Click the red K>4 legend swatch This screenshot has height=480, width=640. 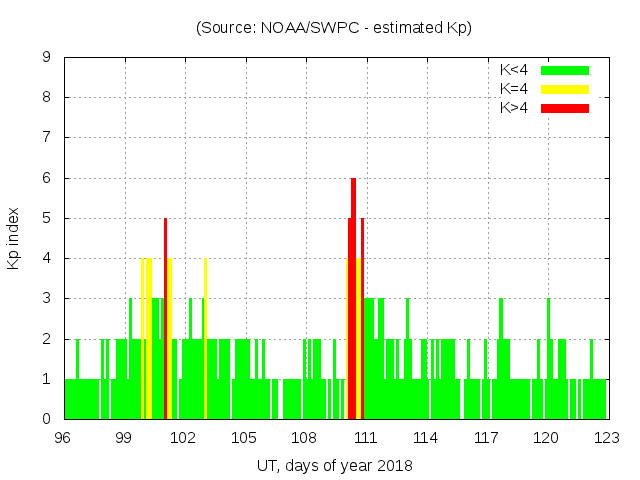coord(565,108)
